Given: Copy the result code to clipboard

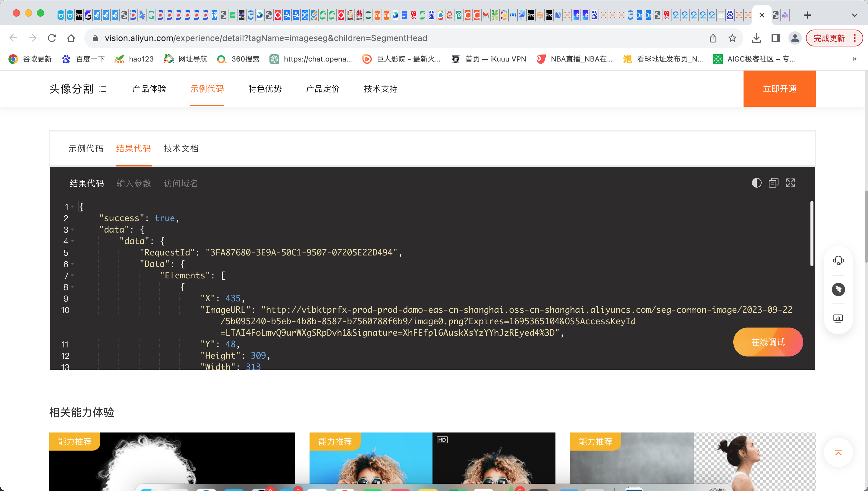Looking at the screenshot, I should click(773, 183).
